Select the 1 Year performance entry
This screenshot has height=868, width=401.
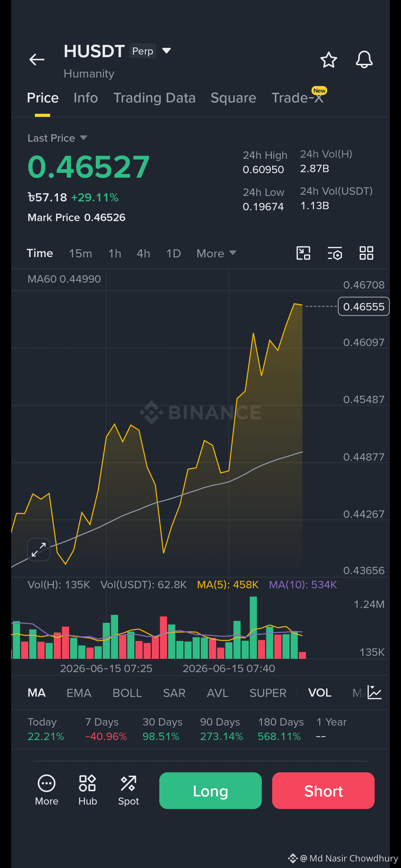point(331,729)
